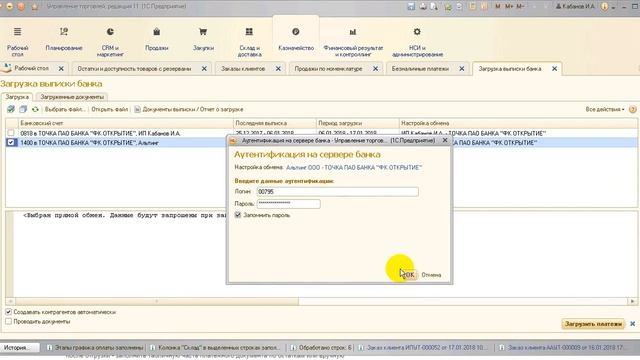Click the yellow info icon in title bar
The width and height of the screenshot is (640, 360).
(x=604, y=7)
